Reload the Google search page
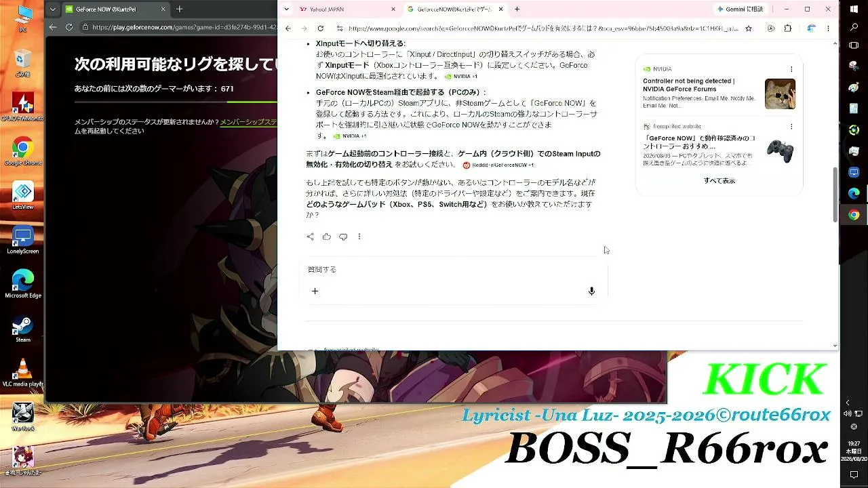Viewport: 868px width, 488px height. coord(321,28)
